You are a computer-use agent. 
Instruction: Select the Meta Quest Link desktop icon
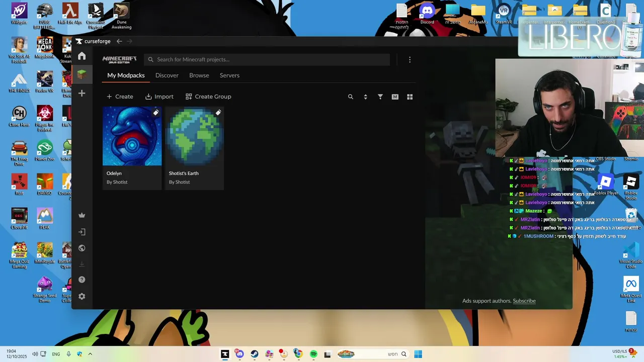(x=631, y=289)
